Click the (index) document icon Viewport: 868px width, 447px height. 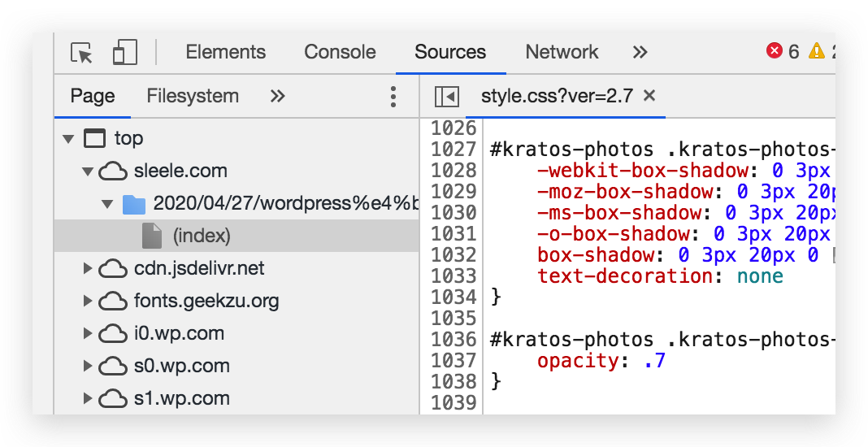152,236
